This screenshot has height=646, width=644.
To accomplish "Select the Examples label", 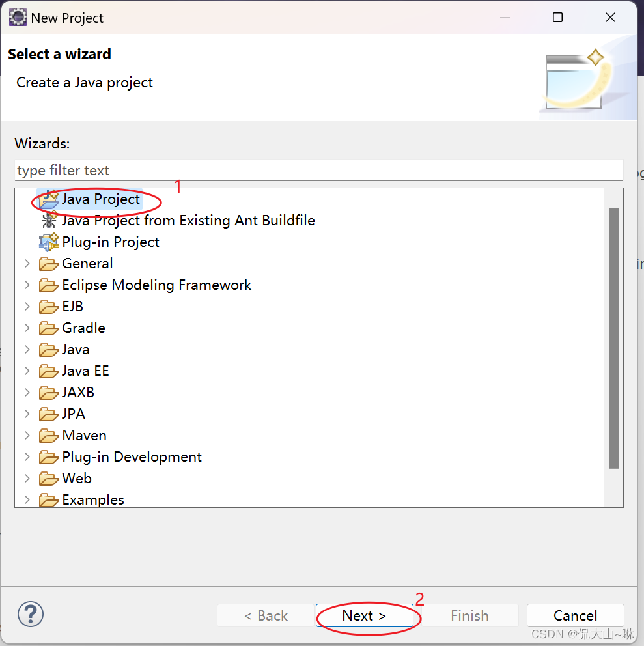I will pyautogui.click(x=93, y=499).
